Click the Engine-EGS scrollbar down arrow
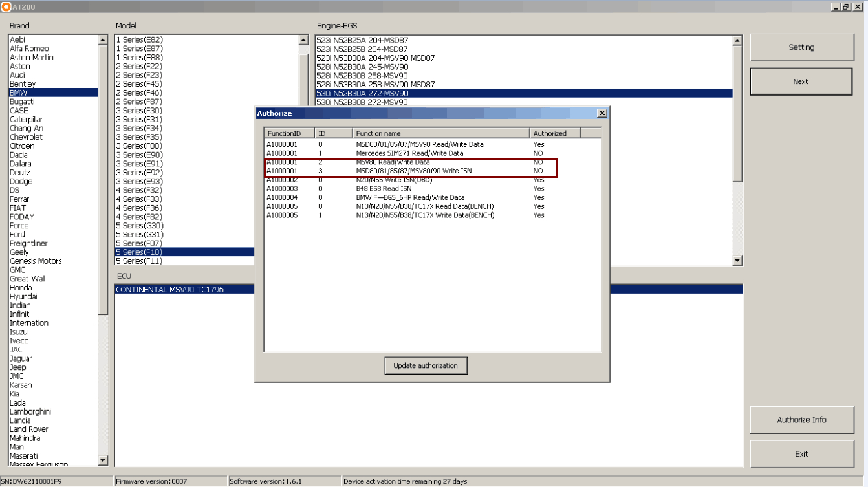 [x=737, y=261]
